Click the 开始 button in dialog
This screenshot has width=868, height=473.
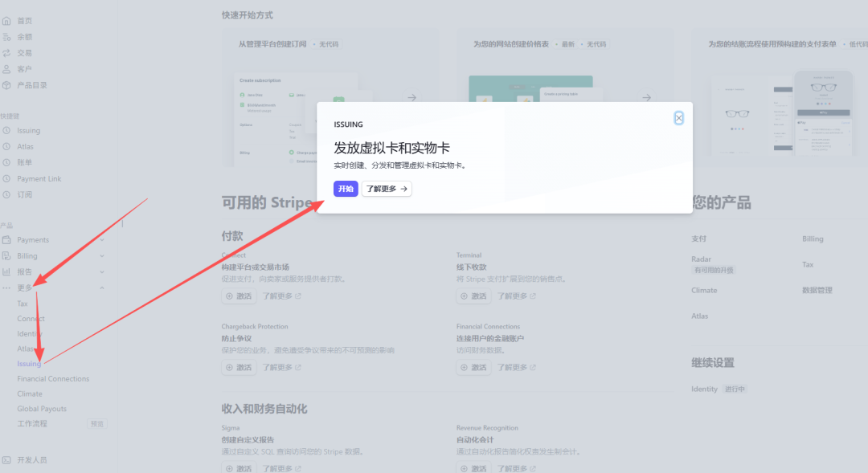point(346,189)
